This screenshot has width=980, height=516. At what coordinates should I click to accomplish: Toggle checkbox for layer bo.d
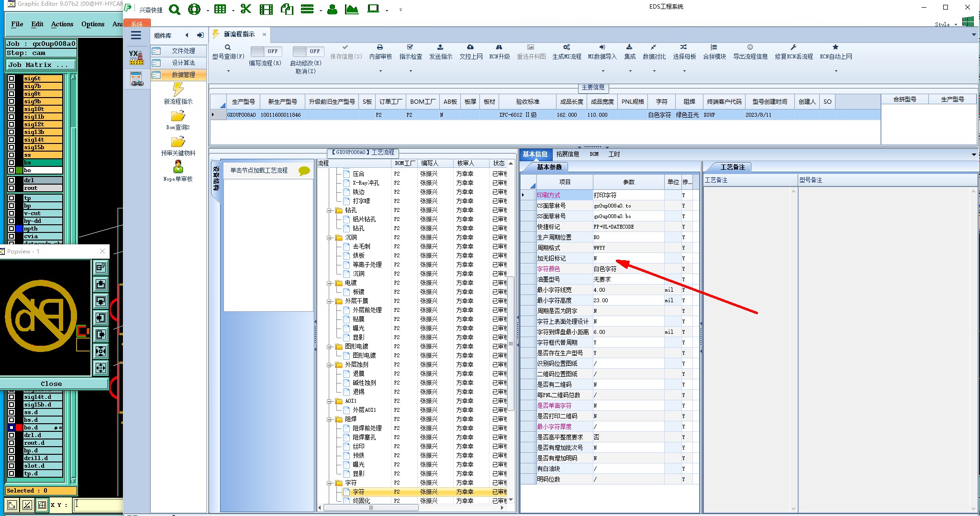[x=11, y=428]
